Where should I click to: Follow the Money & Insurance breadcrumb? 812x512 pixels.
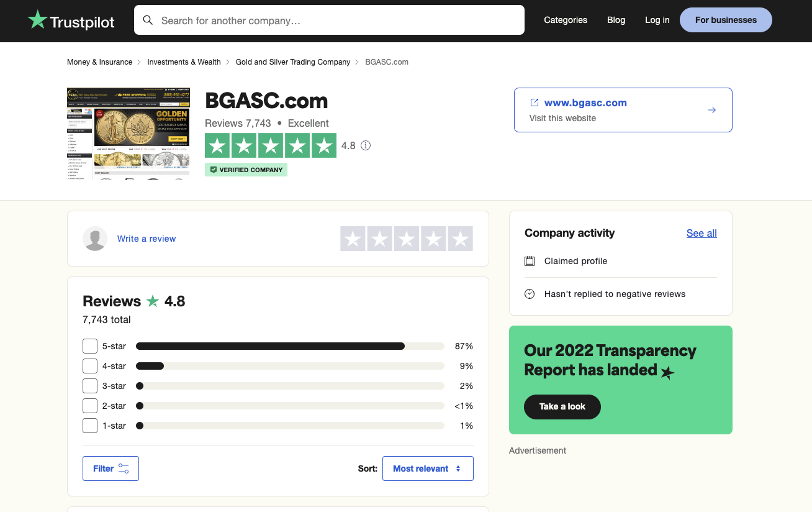[x=99, y=62]
